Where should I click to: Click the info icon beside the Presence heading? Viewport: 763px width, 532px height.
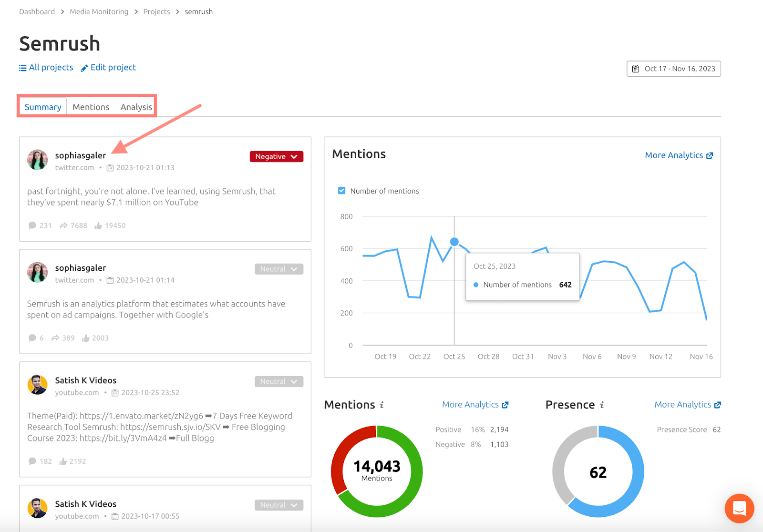(602, 404)
